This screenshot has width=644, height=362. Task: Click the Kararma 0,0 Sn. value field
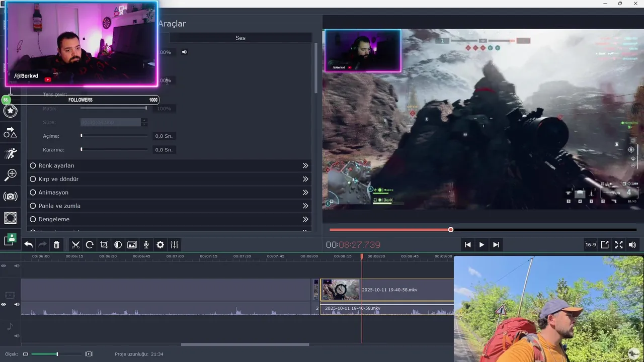click(x=164, y=149)
